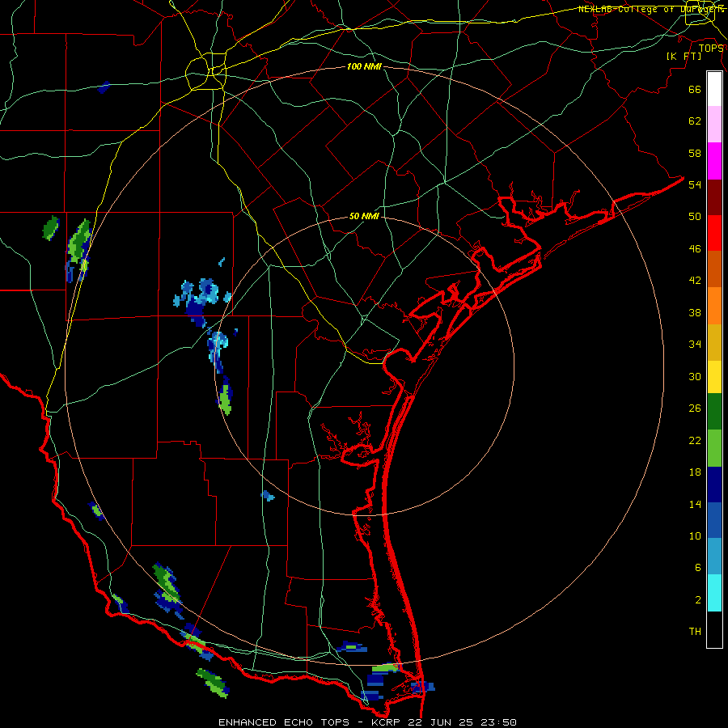Click the 50 NMI range ring label
Screen dimensions: 728x728
click(364, 216)
